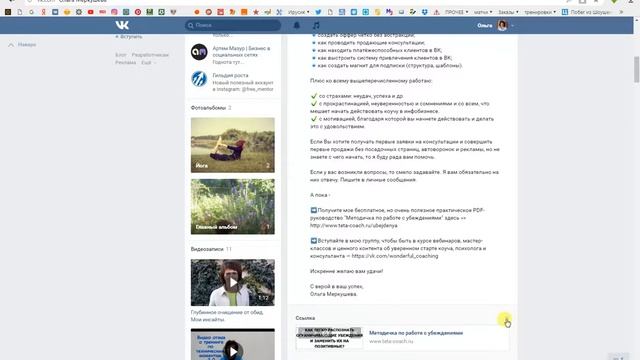Open the Dropbox bookmark
The width and height of the screenshot is (640, 360).
pos(425,12)
